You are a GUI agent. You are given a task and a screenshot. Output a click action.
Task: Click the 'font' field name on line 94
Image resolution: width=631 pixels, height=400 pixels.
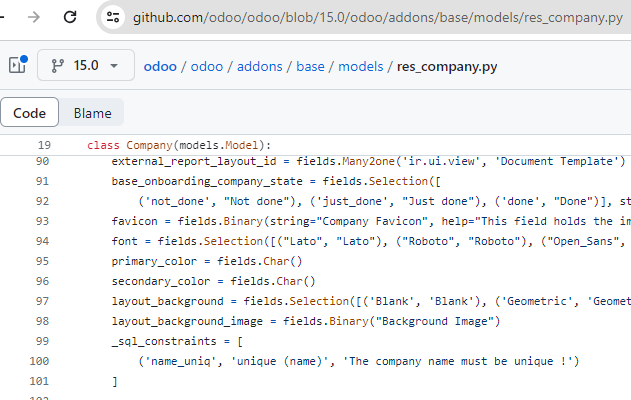point(125,241)
